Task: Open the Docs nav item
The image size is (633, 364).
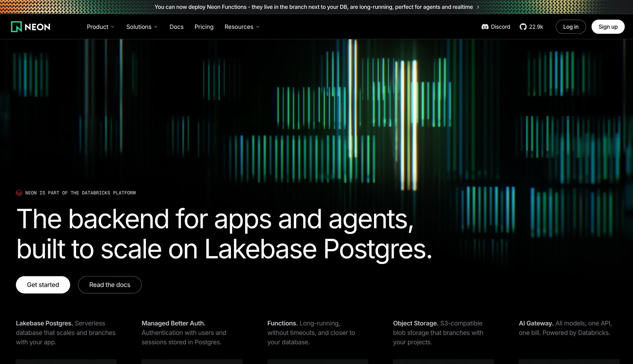Action: (x=176, y=27)
